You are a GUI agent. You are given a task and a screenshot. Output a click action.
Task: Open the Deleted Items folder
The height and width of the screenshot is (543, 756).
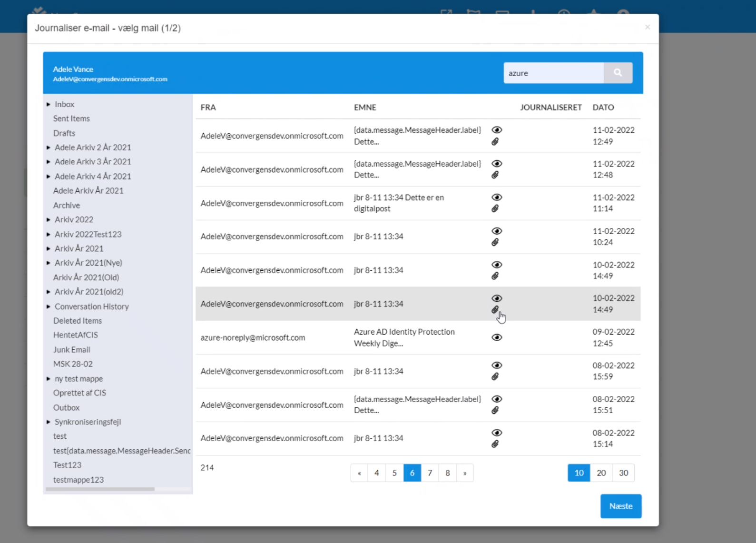tap(78, 321)
